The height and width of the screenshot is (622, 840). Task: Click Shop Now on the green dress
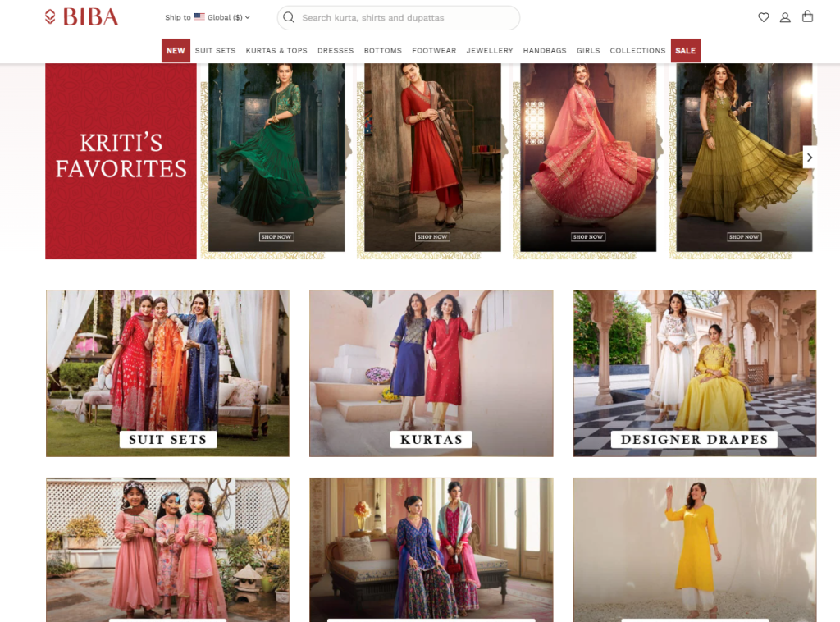(x=276, y=237)
